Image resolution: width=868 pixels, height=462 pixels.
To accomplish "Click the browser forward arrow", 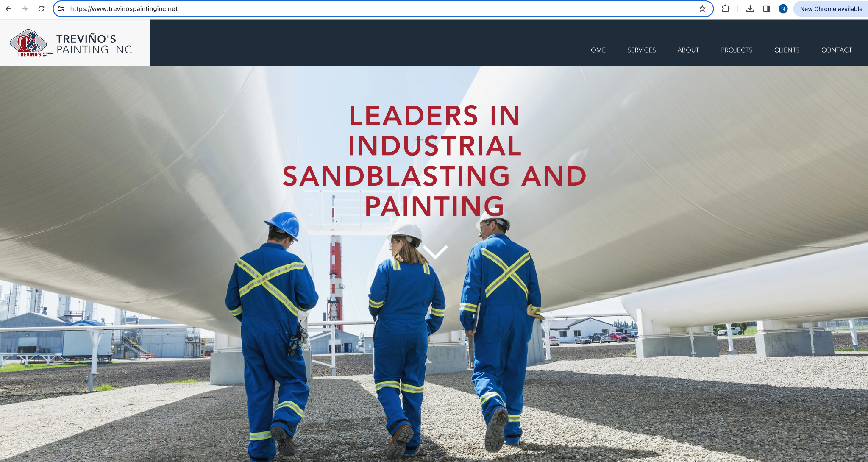I will [x=25, y=8].
